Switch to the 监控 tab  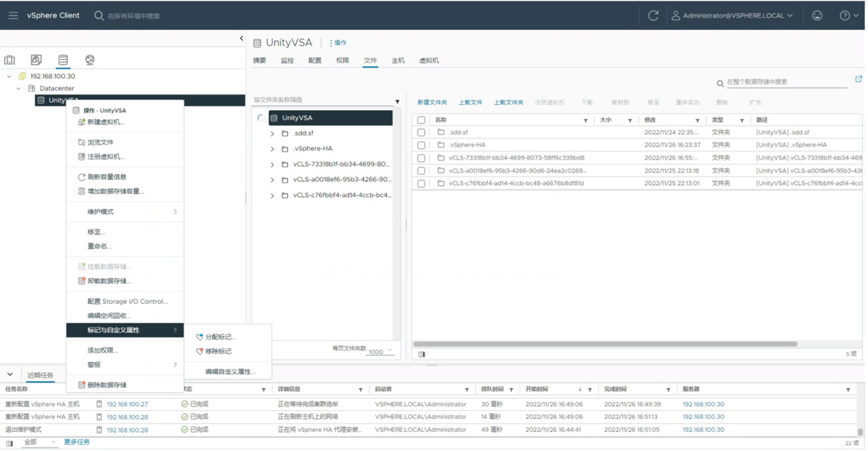288,60
